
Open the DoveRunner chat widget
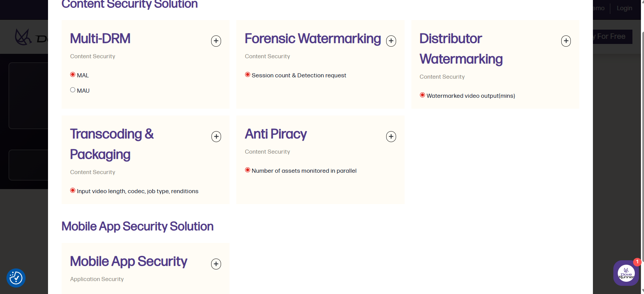(626, 273)
